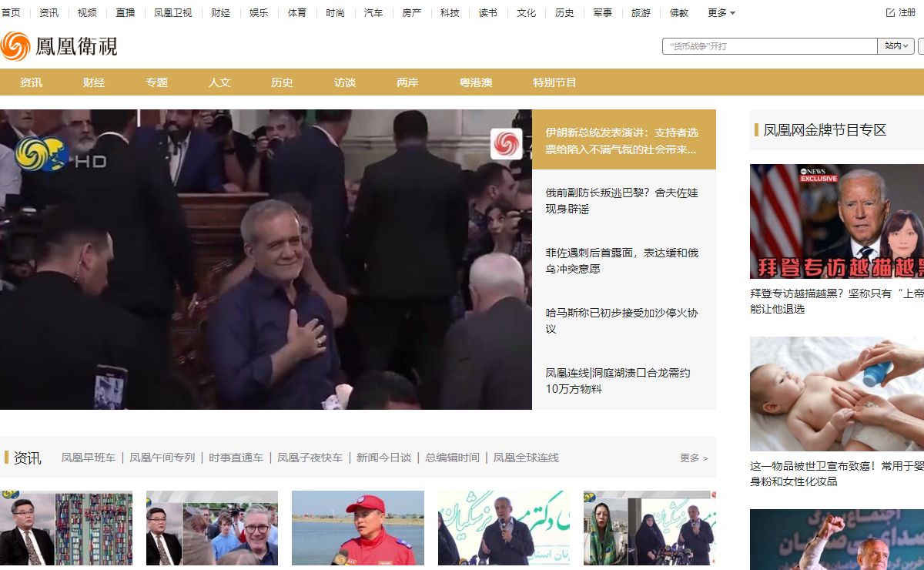Click 资讯 section heading

point(28,458)
